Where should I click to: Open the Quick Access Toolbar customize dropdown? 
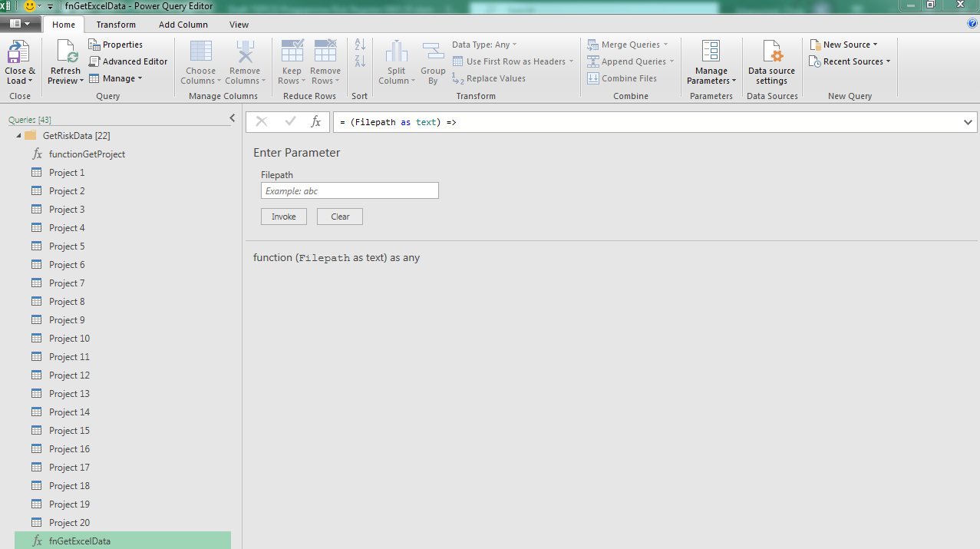pos(51,6)
